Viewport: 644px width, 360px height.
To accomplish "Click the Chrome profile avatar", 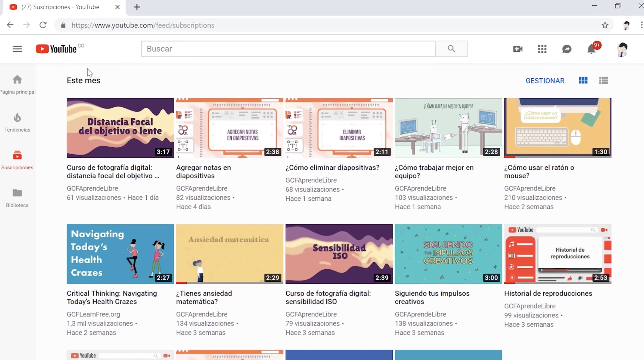I will click(x=626, y=25).
